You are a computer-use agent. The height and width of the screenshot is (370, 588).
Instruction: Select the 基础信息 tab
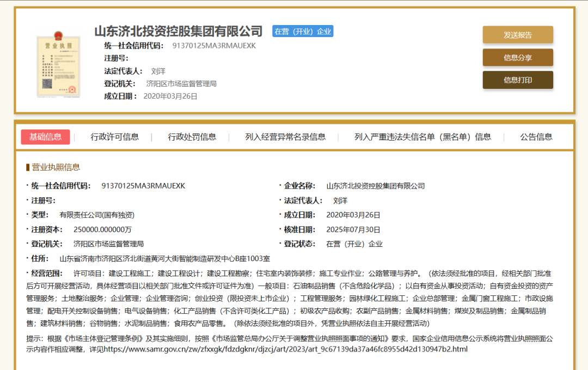(x=46, y=137)
